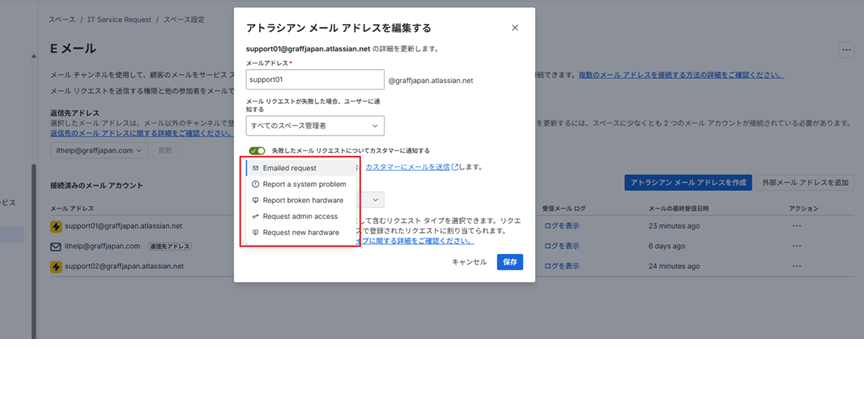This screenshot has width=864, height=409.
Task: Click the 保存 button
Action: [x=510, y=262]
